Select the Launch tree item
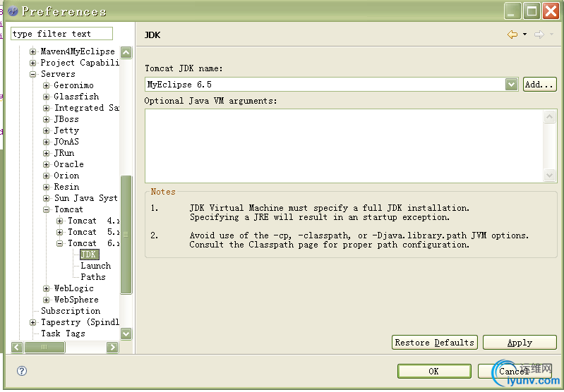564x392 pixels. (96, 266)
